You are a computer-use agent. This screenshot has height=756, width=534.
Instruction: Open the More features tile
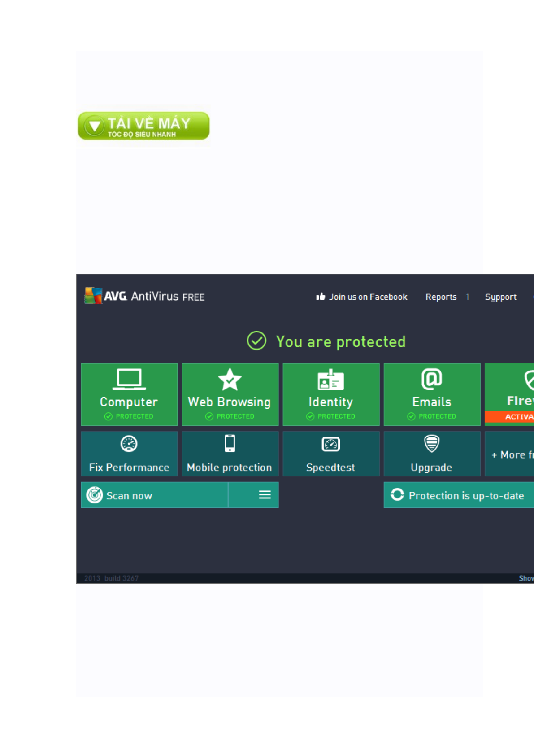(509, 454)
